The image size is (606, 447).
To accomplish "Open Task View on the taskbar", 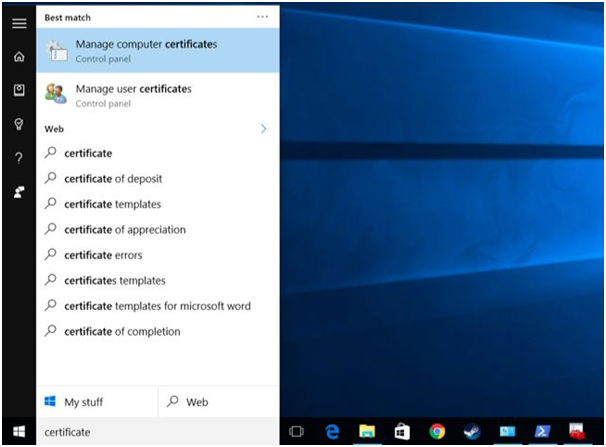I will (x=297, y=432).
